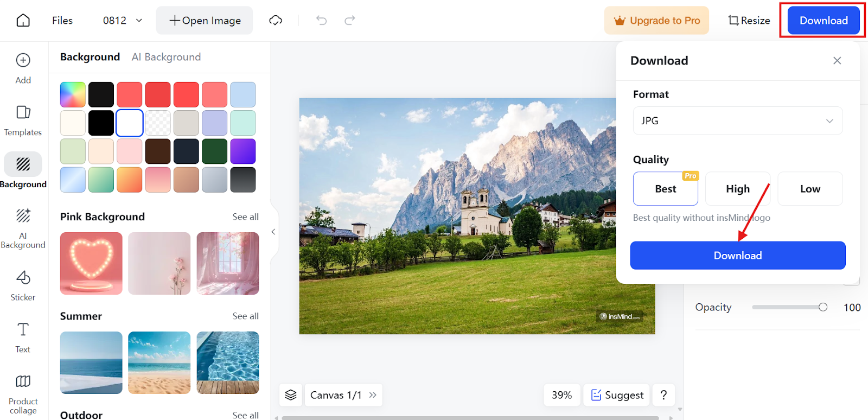Image resolution: width=868 pixels, height=420 pixels.
Task: Open the Templates panel
Action: click(x=23, y=120)
